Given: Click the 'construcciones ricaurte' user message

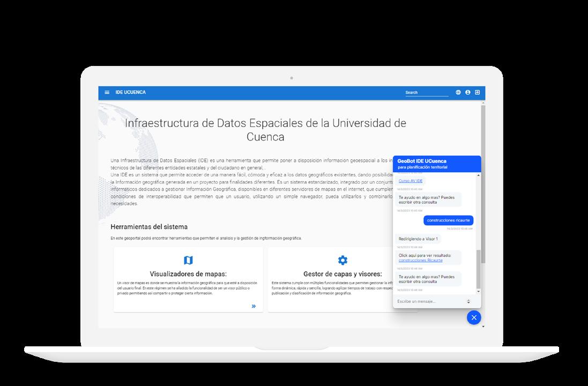Looking at the screenshot, I should tap(449, 220).
